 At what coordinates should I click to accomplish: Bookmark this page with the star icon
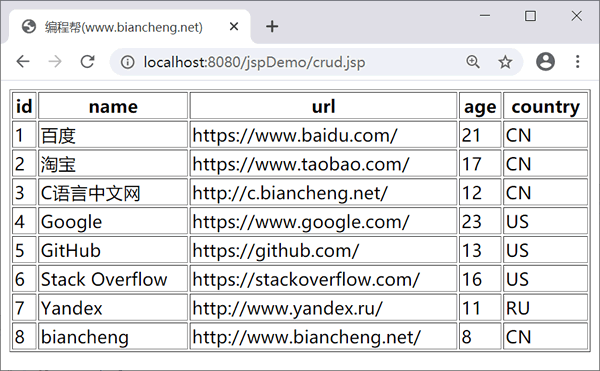point(505,62)
